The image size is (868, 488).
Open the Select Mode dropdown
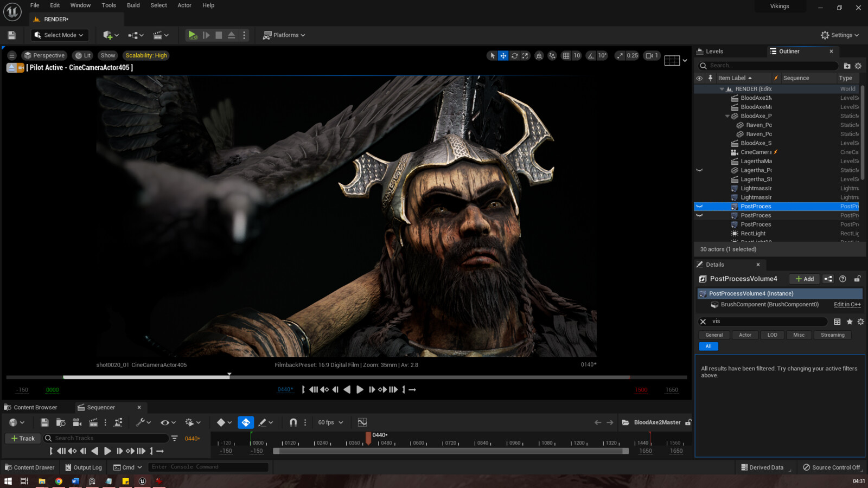click(60, 35)
